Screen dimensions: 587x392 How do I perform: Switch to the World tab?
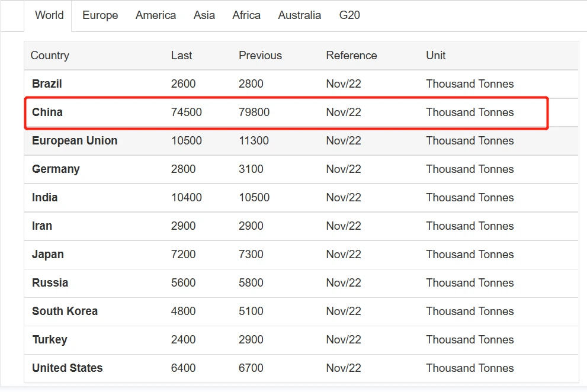(49, 15)
